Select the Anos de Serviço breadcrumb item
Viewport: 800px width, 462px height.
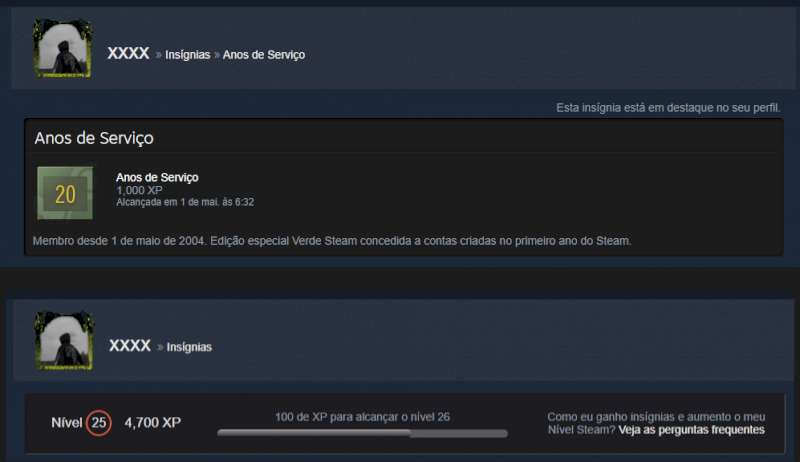[264, 55]
